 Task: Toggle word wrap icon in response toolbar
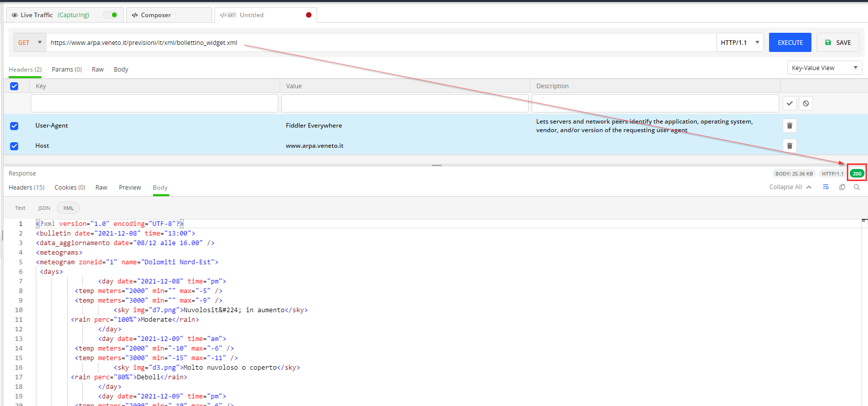pyautogui.click(x=826, y=187)
